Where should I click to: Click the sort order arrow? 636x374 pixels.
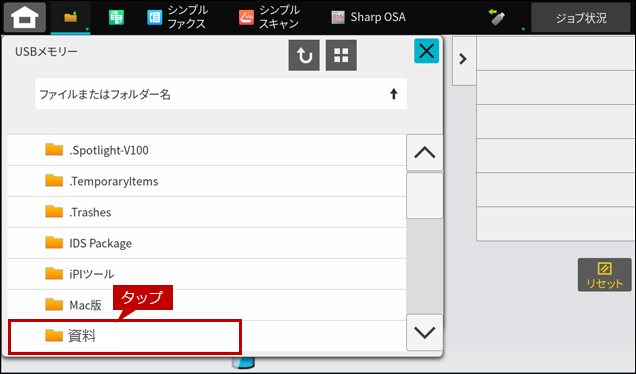[x=393, y=94]
